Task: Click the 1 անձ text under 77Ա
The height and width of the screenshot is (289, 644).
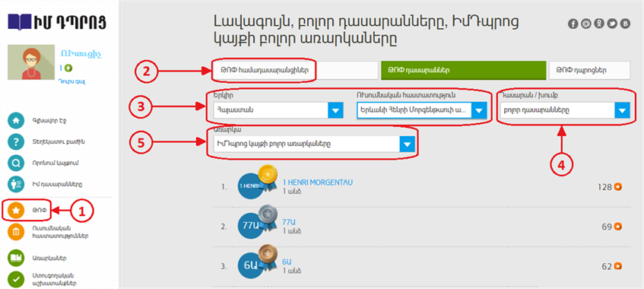Action: tap(293, 231)
